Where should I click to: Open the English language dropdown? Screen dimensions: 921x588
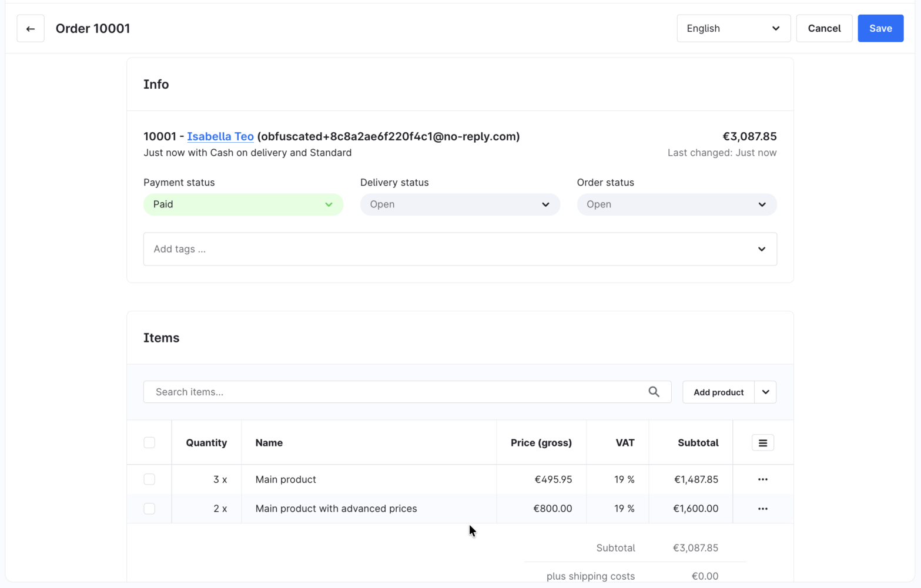734,28
